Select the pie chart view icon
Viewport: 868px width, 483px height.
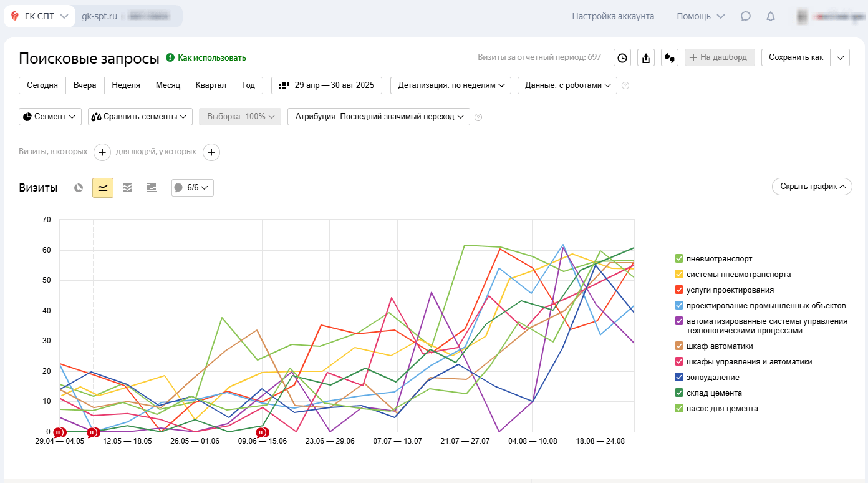click(79, 188)
